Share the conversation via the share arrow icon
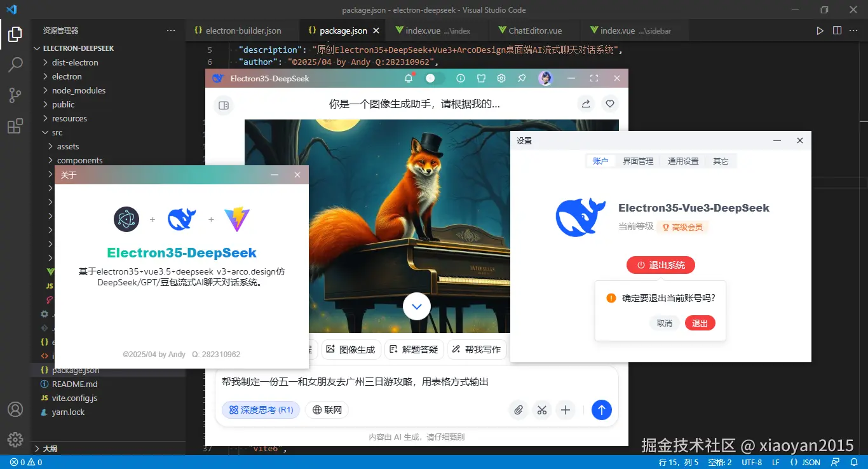The image size is (868, 469). (585, 104)
